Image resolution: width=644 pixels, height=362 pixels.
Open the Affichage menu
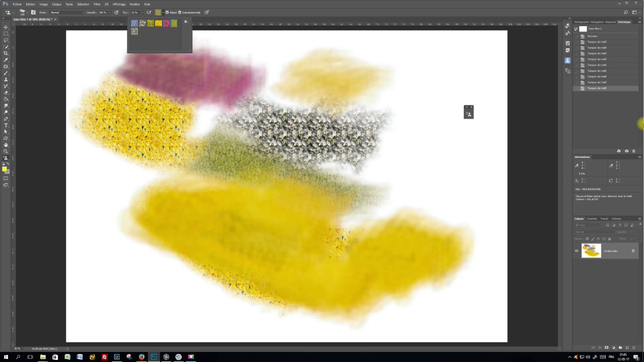[x=119, y=4]
